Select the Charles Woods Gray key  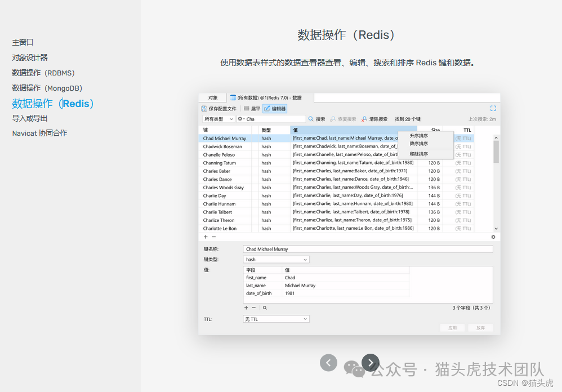pyautogui.click(x=224, y=188)
